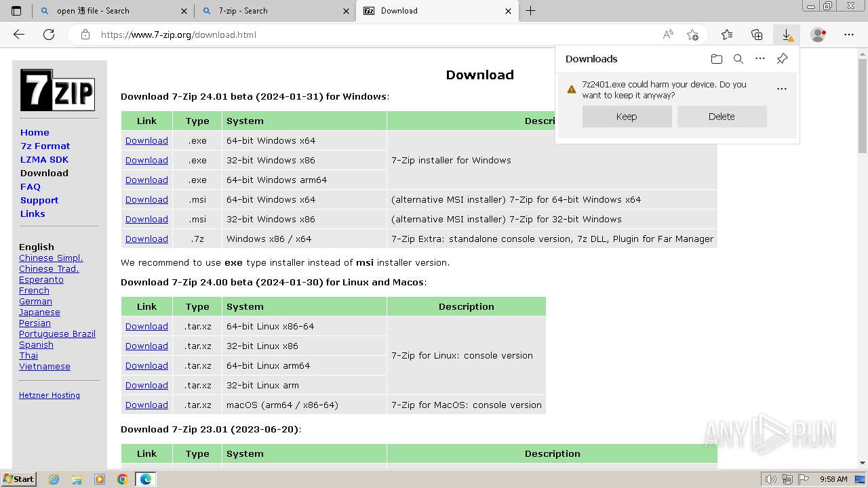This screenshot has width=868, height=488.
Task: Switch language to Chinese Simpl.
Action: 51,258
